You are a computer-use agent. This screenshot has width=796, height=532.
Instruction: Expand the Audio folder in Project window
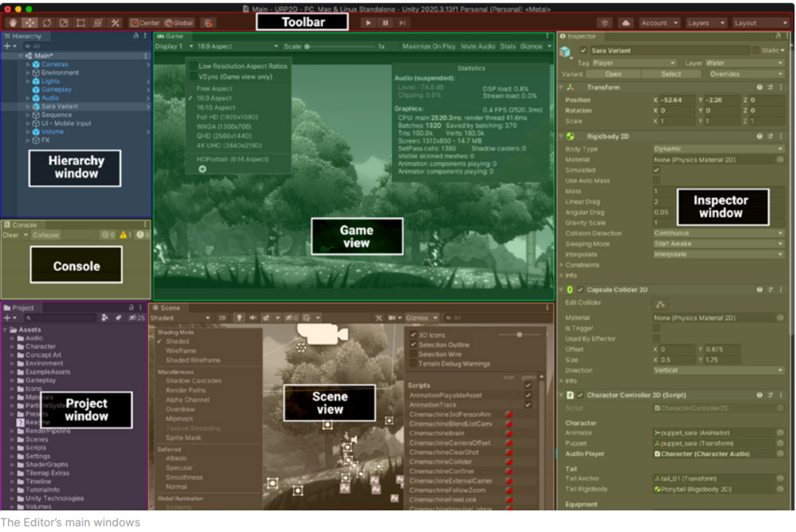(12, 339)
